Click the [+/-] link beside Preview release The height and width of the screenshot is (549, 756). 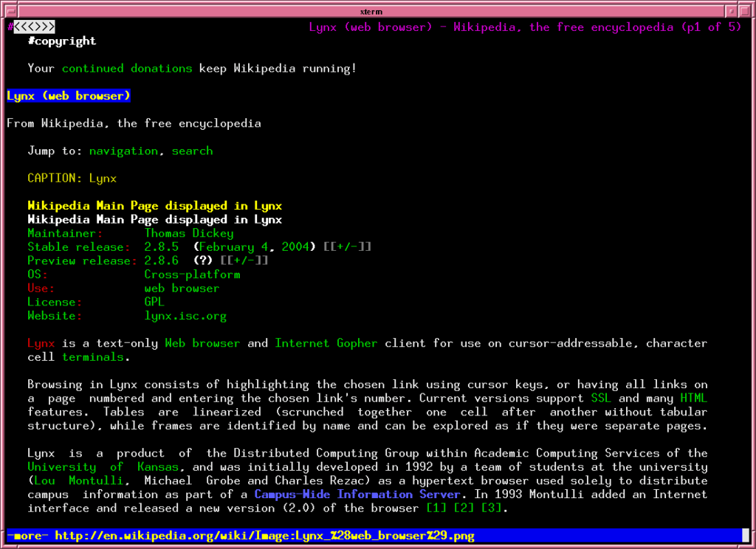(244, 261)
